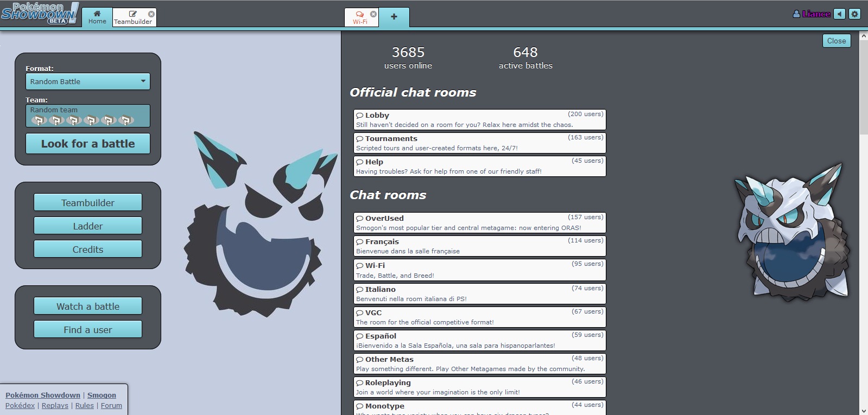Click Look for a battle button
This screenshot has width=868, height=415.
[x=88, y=144]
